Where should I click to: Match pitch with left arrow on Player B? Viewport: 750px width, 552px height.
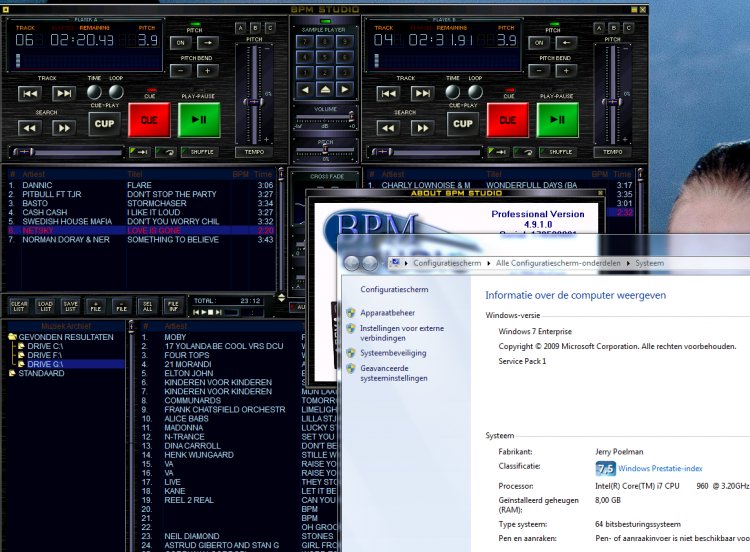click(x=566, y=43)
